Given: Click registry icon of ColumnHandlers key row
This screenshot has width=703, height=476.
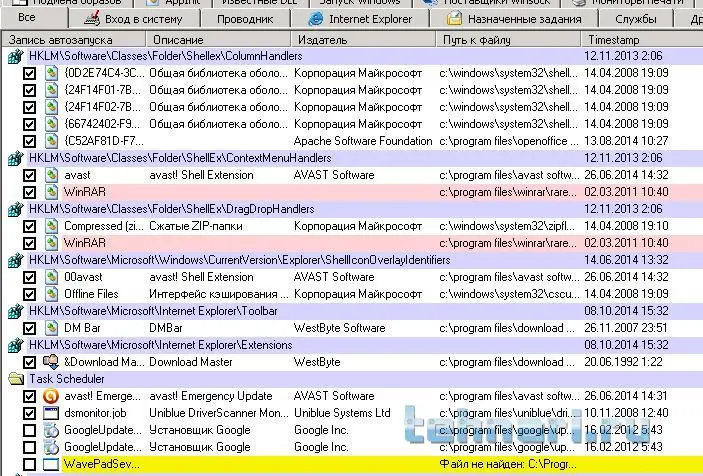Looking at the screenshot, I should (x=16, y=56).
